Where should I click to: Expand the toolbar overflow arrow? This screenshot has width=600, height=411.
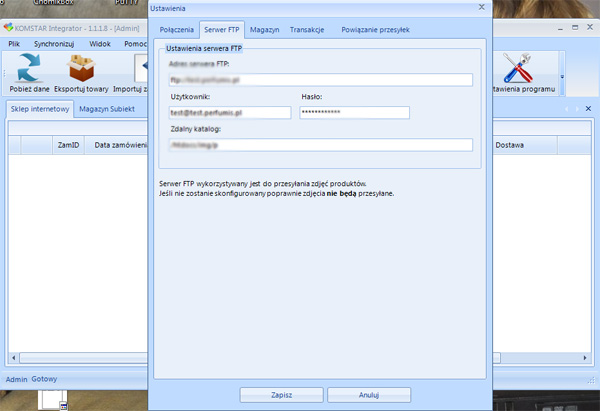click(x=562, y=77)
